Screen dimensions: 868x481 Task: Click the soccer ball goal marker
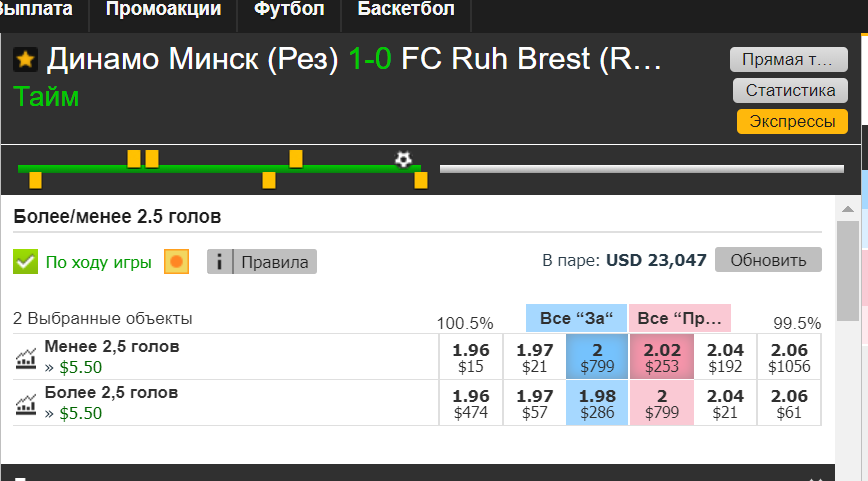pyautogui.click(x=403, y=159)
